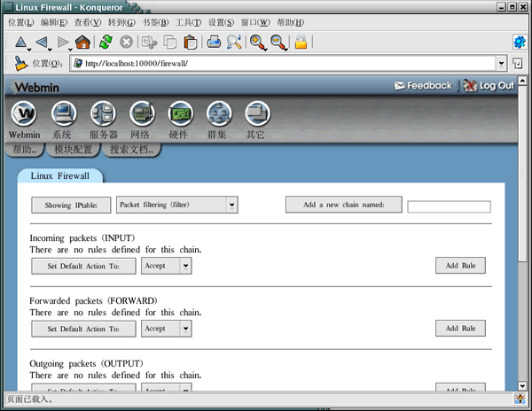Open Find with the magnifier icon

(234, 43)
